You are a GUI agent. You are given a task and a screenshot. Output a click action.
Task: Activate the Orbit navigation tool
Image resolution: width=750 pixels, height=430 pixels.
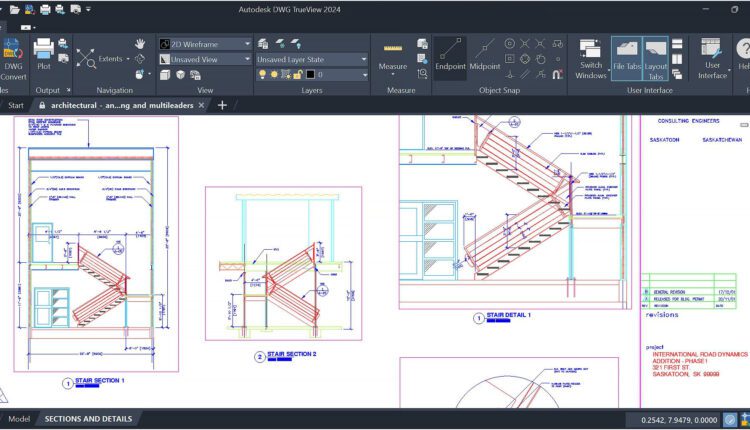[x=140, y=59]
